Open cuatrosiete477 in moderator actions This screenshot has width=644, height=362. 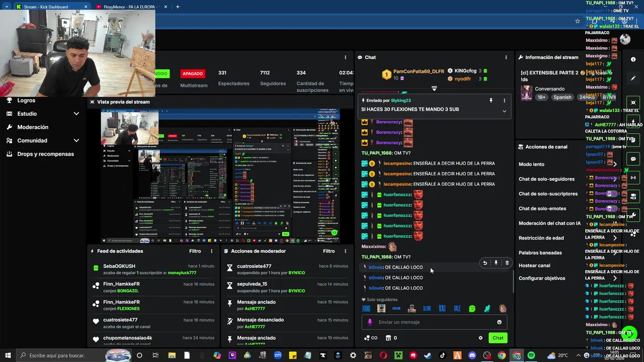pyautogui.click(x=254, y=266)
